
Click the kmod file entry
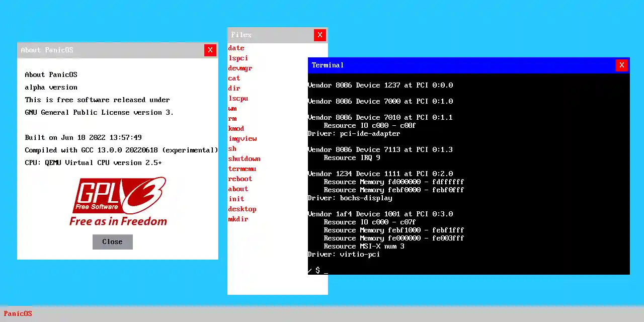[236, 128]
